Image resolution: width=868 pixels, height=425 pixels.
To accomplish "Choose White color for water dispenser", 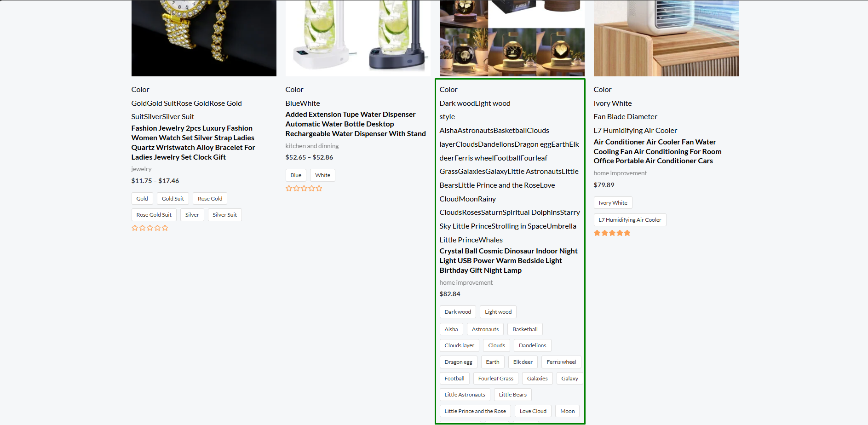I will (322, 175).
